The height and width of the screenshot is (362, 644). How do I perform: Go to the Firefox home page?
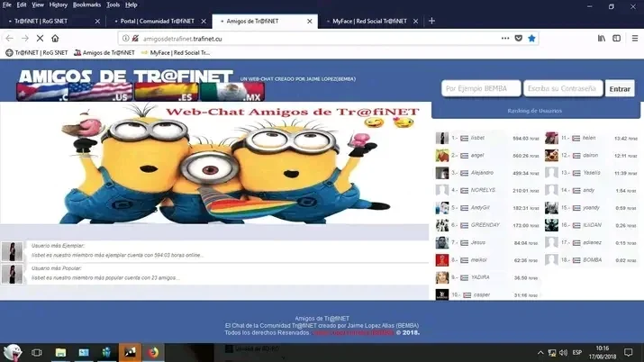[x=55, y=38]
